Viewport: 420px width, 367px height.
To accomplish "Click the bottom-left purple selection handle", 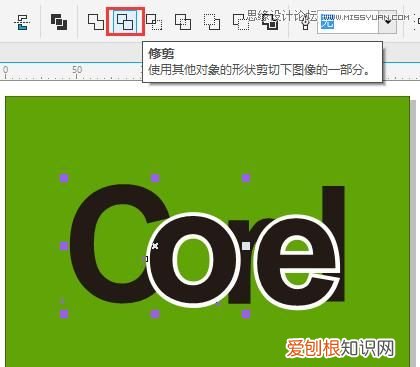I will tap(64, 314).
